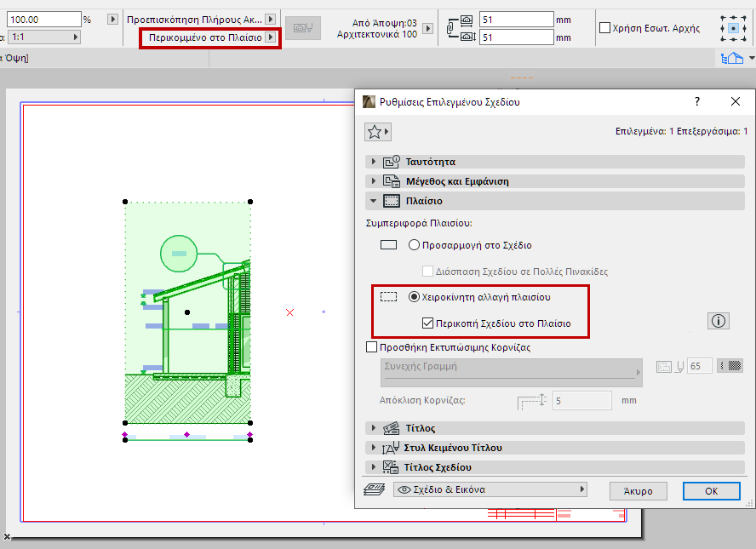This screenshot has height=549, width=756.
Task: Open arrow next to the percent sign
Action: click(112, 20)
